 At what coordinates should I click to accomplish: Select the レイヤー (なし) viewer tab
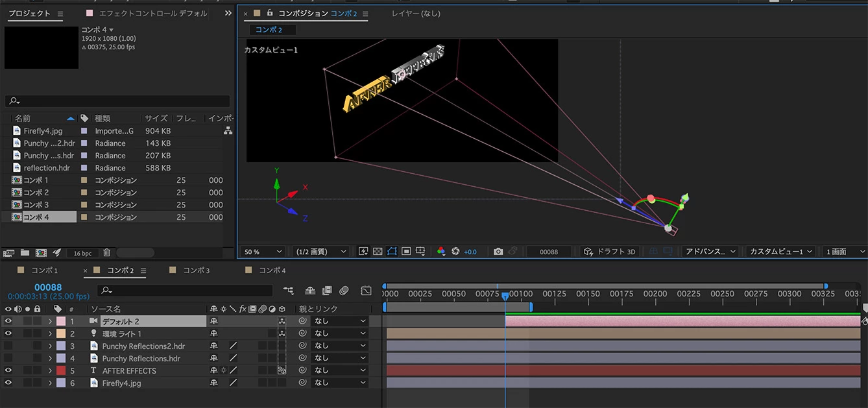(416, 13)
